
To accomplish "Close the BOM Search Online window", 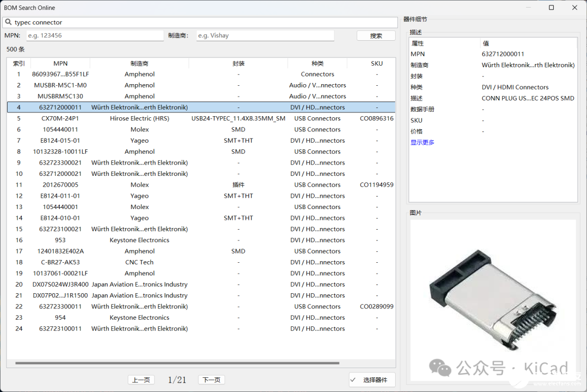I will (574, 8).
